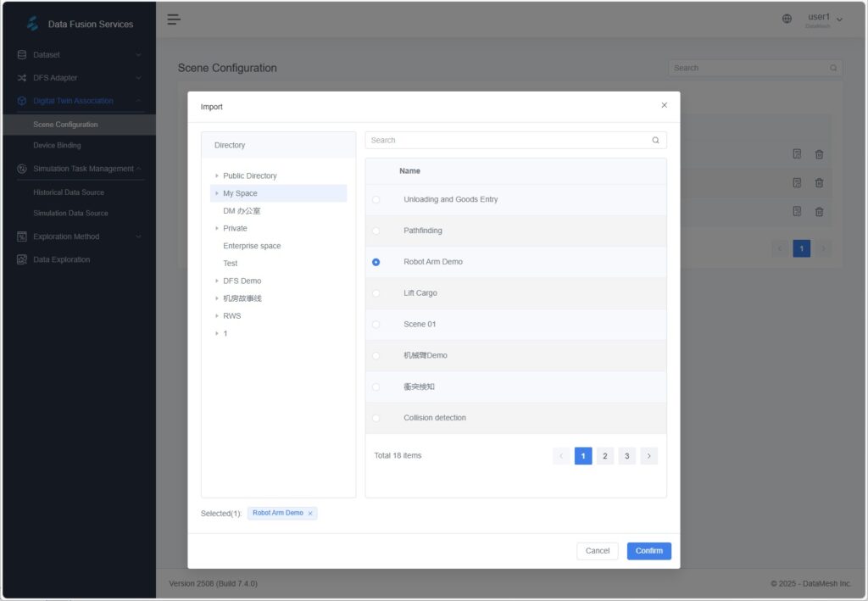Select the Collision detection radio button
Screen dimensions: 868x601
[x=376, y=418]
